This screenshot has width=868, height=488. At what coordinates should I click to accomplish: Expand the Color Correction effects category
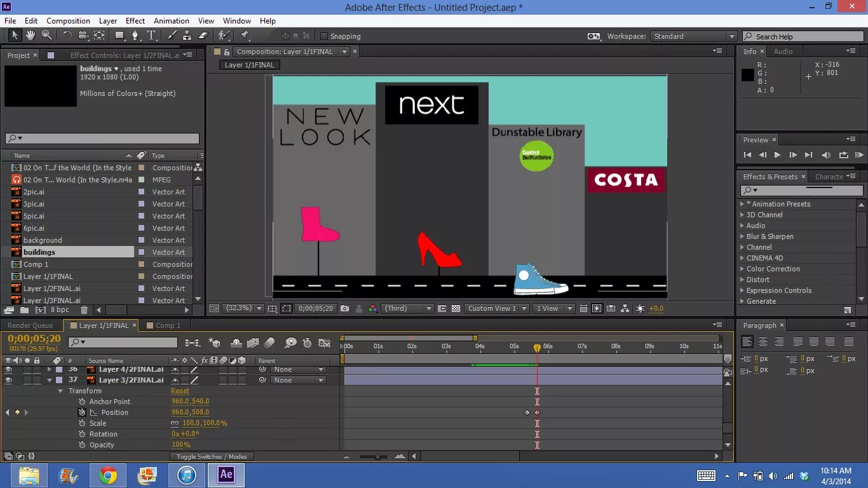coord(742,269)
